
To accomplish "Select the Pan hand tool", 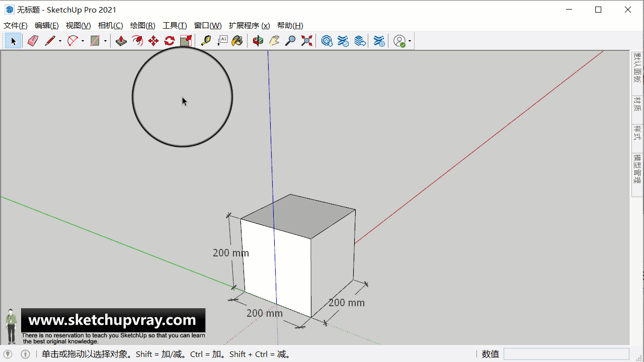I will [x=274, y=41].
